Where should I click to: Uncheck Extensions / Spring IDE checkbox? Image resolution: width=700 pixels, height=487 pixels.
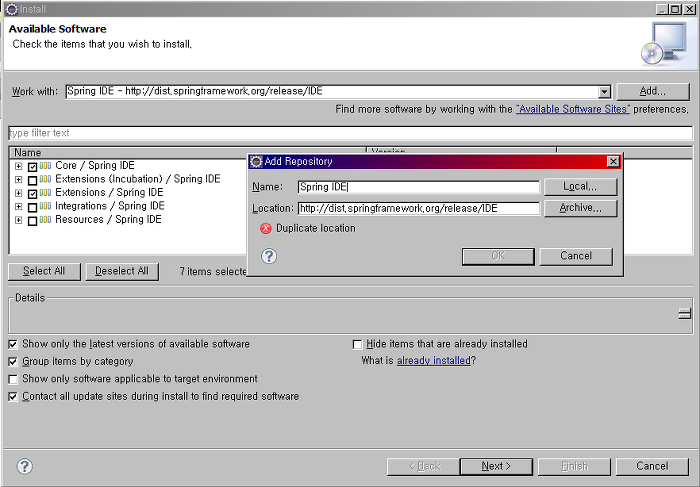pos(32,194)
